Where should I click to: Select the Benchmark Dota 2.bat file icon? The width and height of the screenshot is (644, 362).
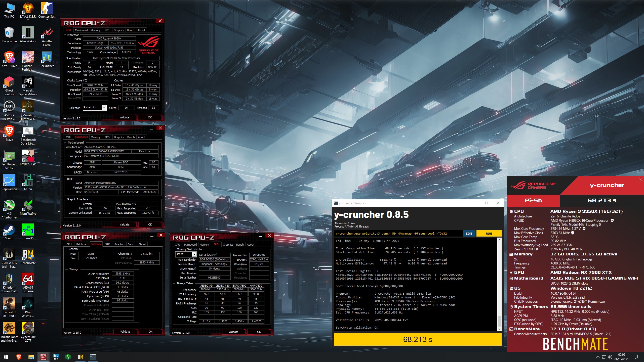coord(28,135)
